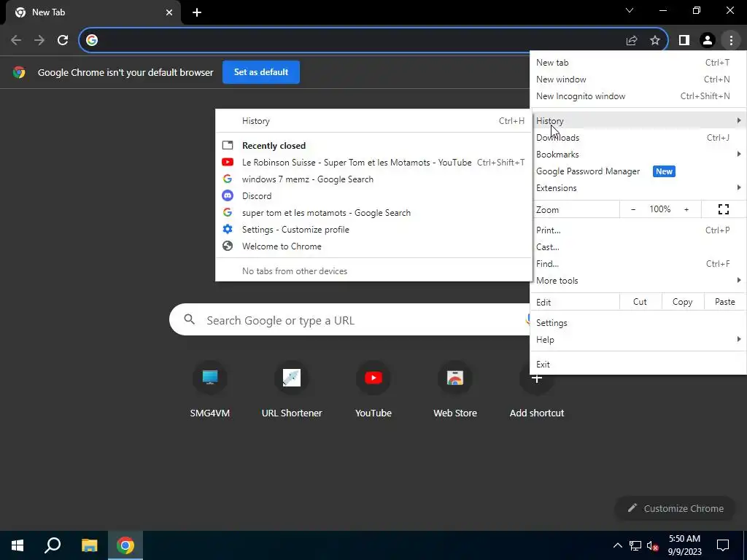
Task: Reopen Welcome to Chrome tab
Action: 373,246
